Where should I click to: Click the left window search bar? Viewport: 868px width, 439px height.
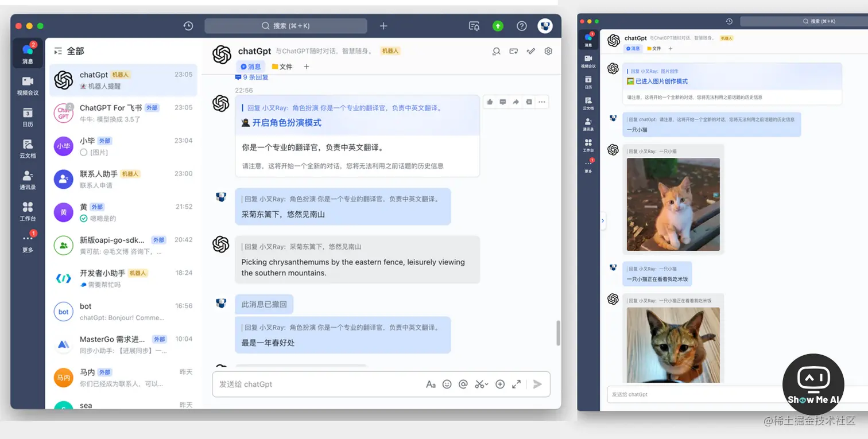(x=285, y=26)
